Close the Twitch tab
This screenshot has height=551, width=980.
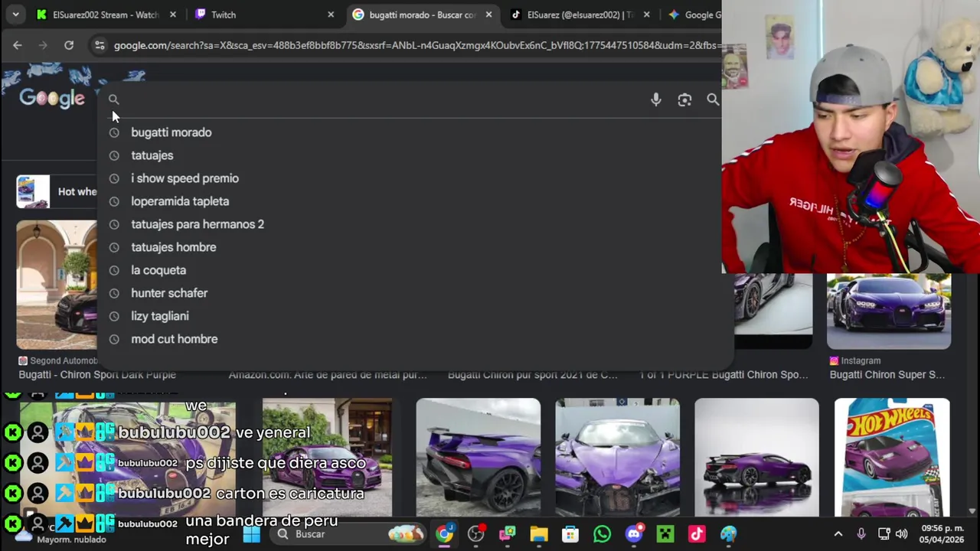(x=331, y=15)
